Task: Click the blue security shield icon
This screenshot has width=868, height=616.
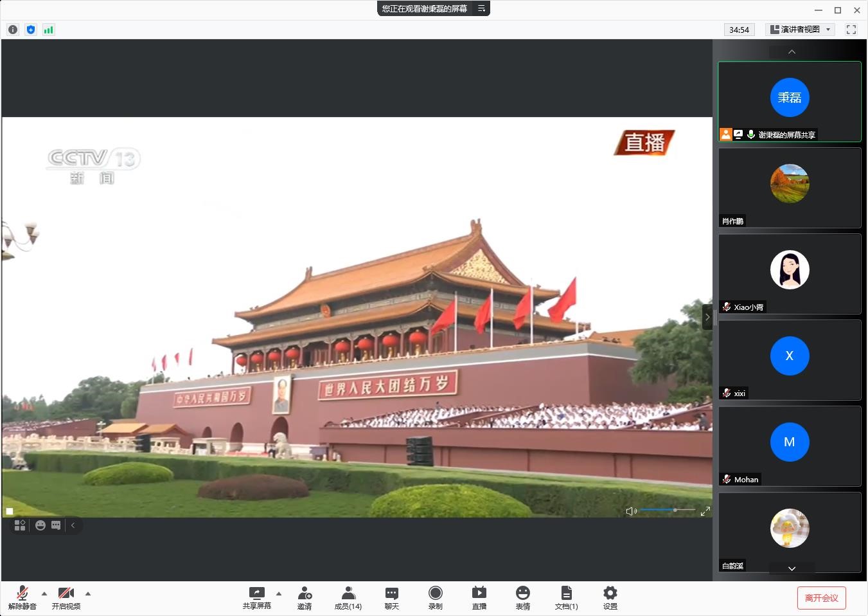Action: tap(31, 30)
